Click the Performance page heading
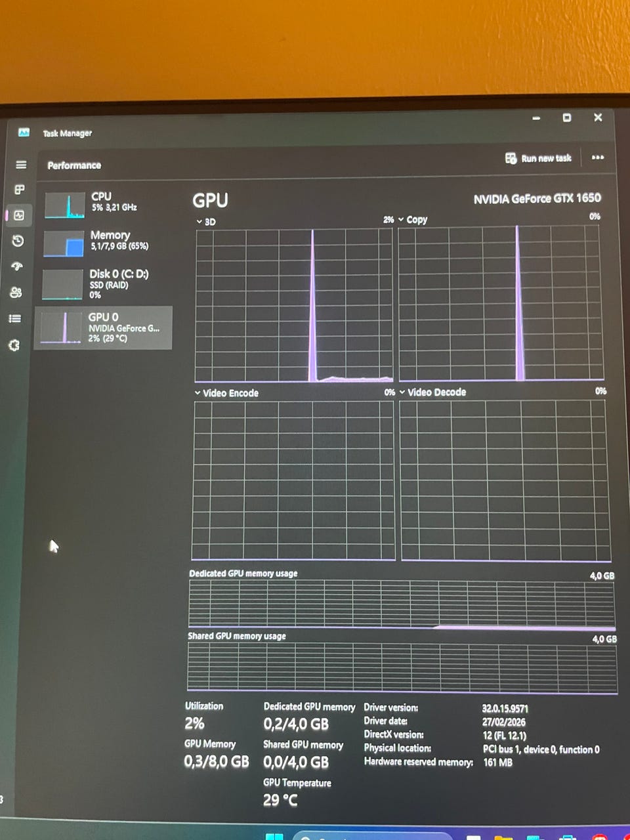 pyautogui.click(x=74, y=165)
